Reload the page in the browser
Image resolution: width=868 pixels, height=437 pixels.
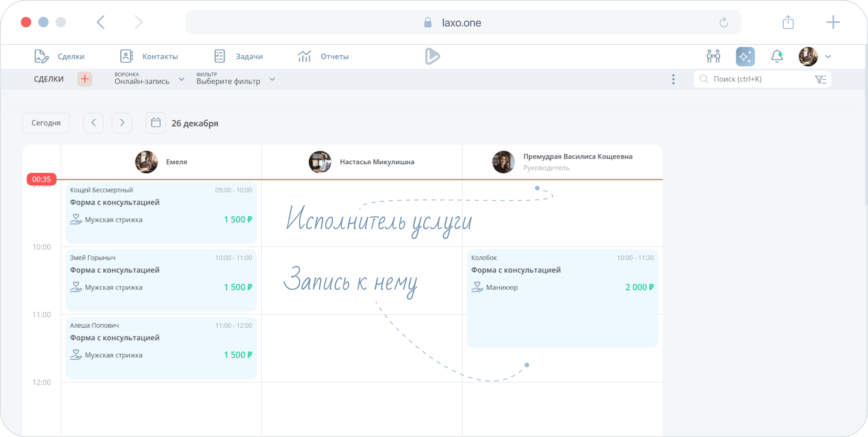[x=723, y=23]
